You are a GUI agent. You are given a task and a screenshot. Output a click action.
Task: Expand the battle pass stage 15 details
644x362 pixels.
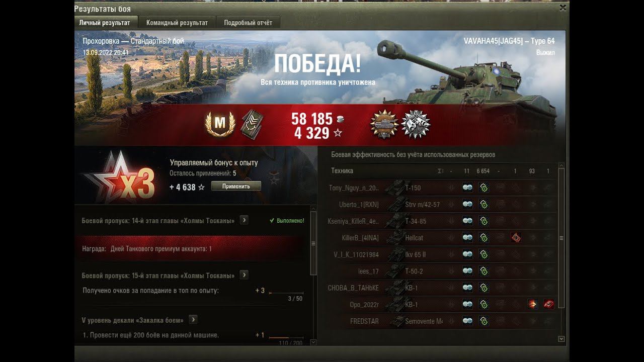click(x=244, y=275)
